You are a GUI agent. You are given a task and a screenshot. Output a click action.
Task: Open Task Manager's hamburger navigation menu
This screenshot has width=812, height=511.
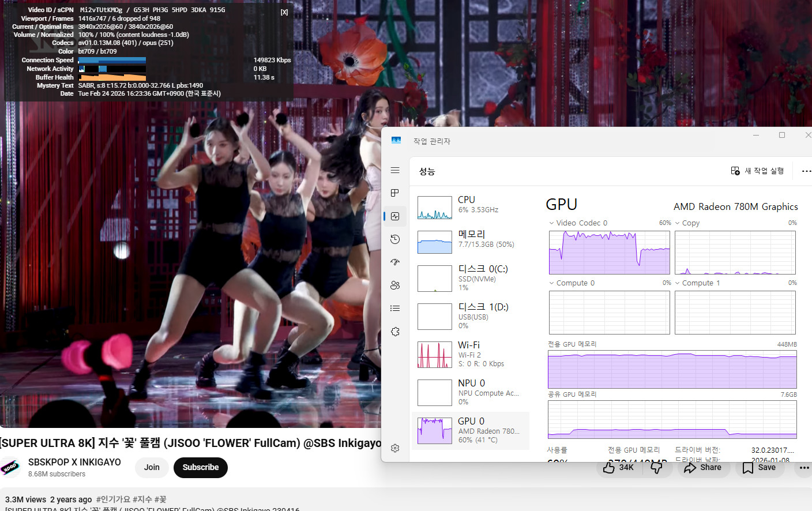pyautogui.click(x=395, y=170)
